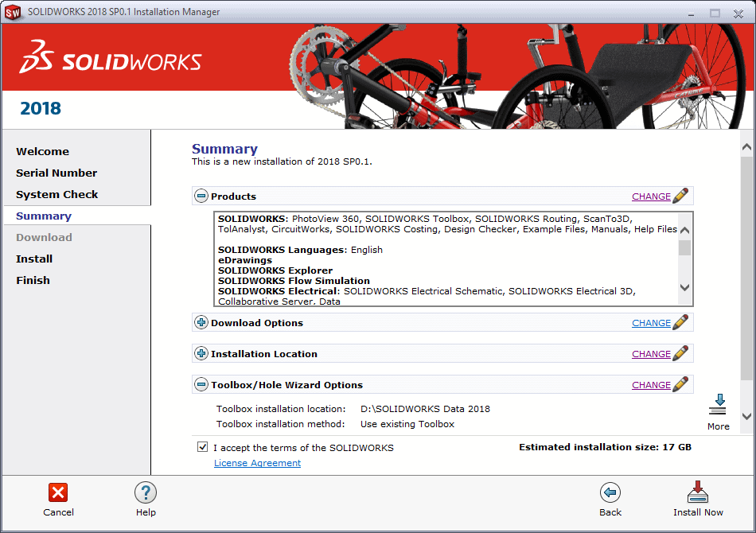
Task: Go to the Welcome step
Action: (42, 151)
